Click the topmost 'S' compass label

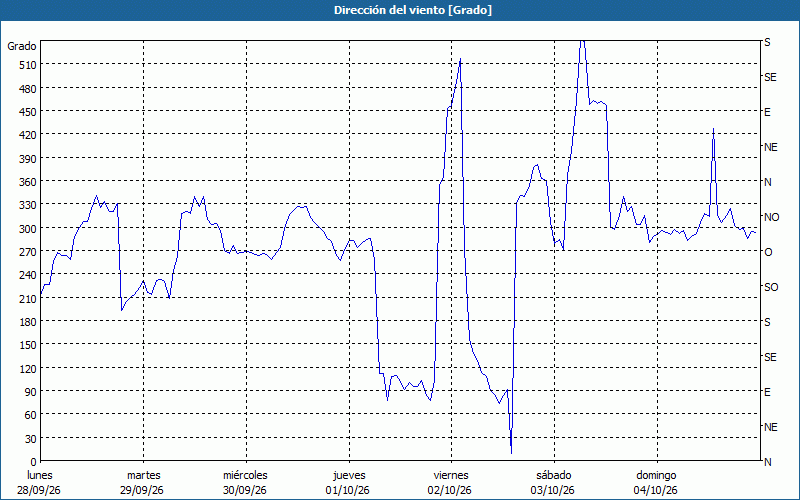tap(767, 42)
